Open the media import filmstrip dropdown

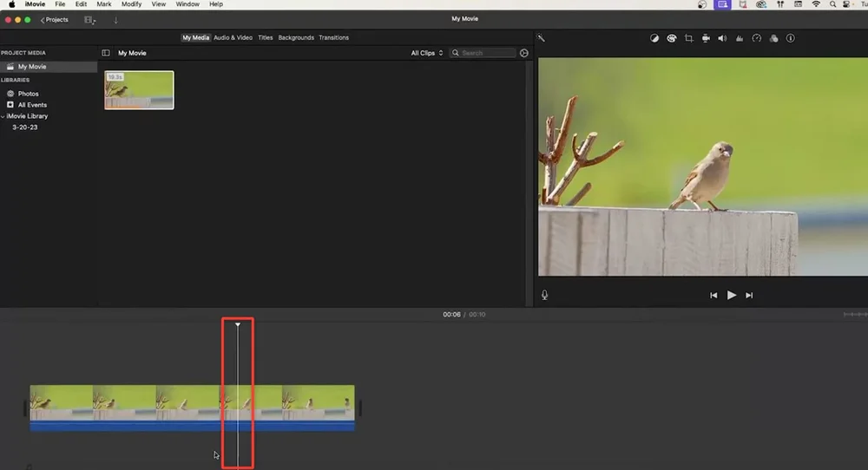click(90, 20)
